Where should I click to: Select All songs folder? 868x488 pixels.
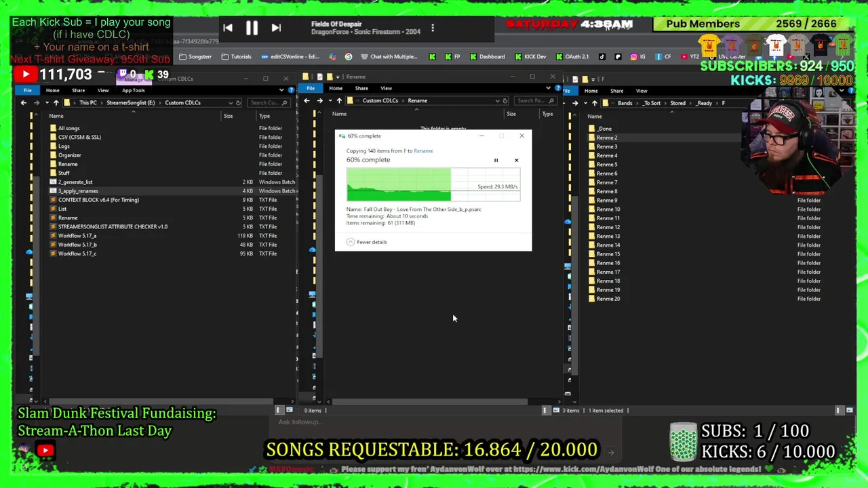[x=68, y=128]
